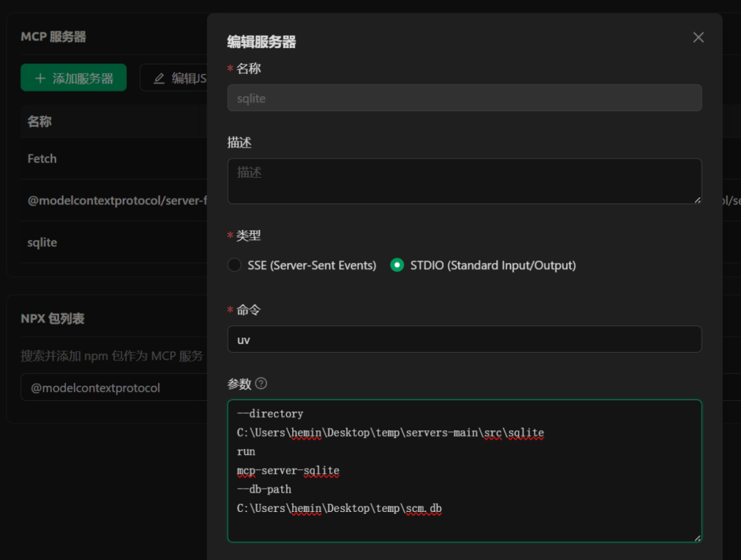Click the resize handle of the 参数 textarea

coord(697,537)
